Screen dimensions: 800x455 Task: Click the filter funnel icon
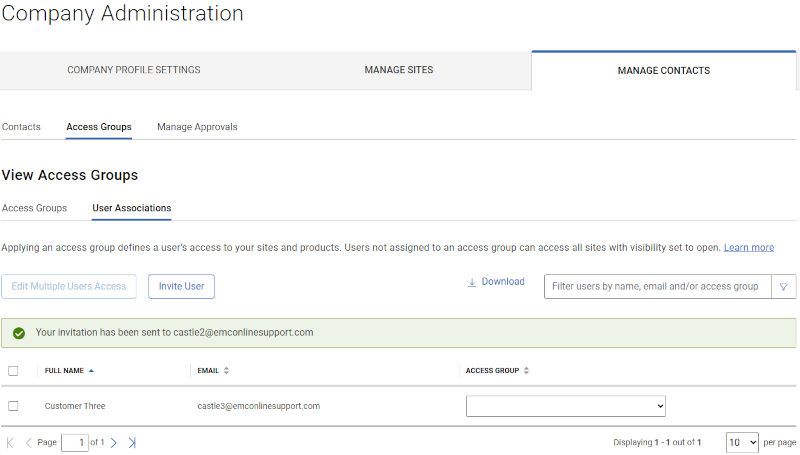[784, 286]
